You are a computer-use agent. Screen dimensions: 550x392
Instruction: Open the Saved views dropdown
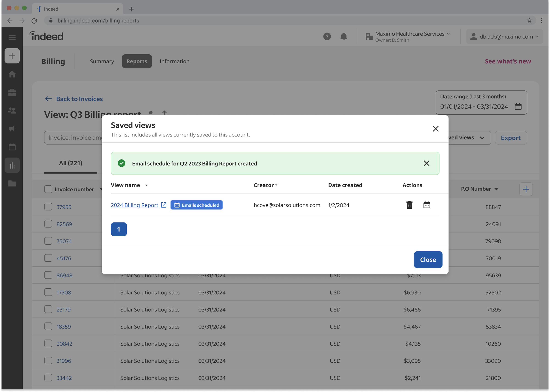[469, 138]
